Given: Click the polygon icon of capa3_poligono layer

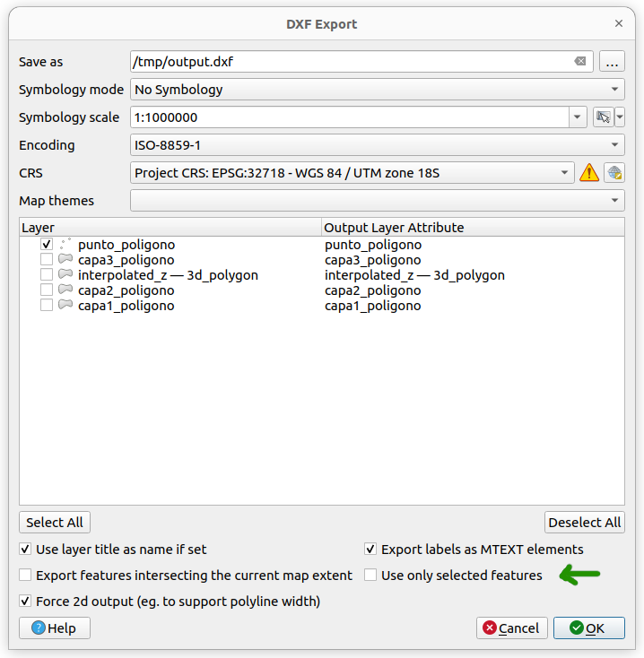Looking at the screenshot, I should (x=65, y=260).
